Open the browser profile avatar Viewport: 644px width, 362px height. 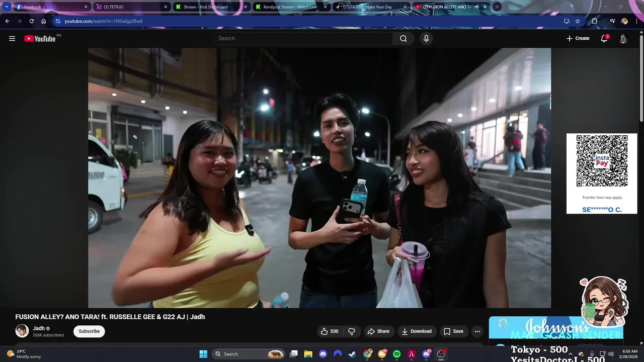[624, 21]
